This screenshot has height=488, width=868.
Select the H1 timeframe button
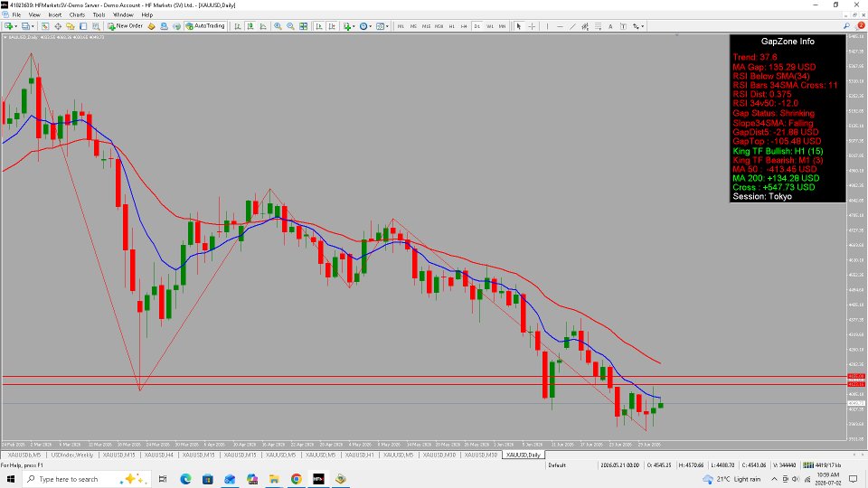(x=452, y=26)
